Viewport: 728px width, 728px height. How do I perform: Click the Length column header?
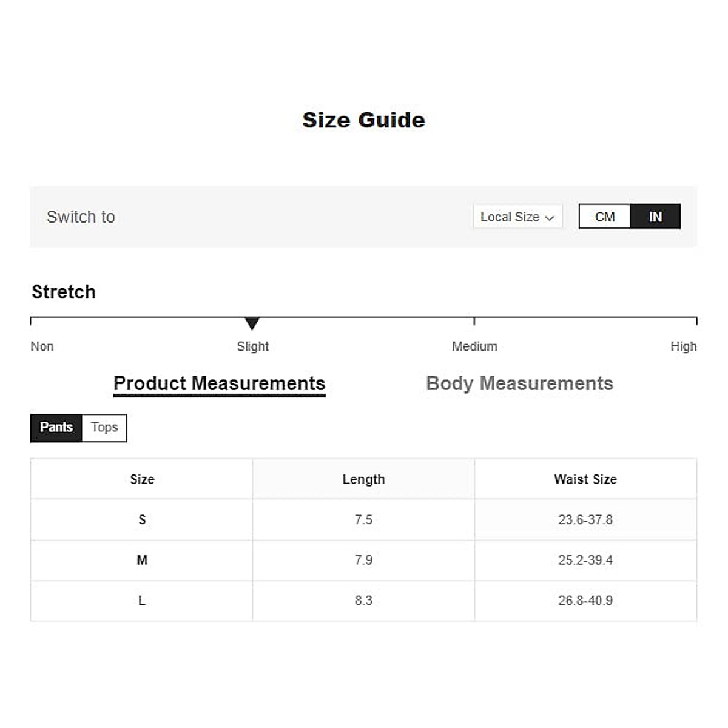tap(363, 479)
